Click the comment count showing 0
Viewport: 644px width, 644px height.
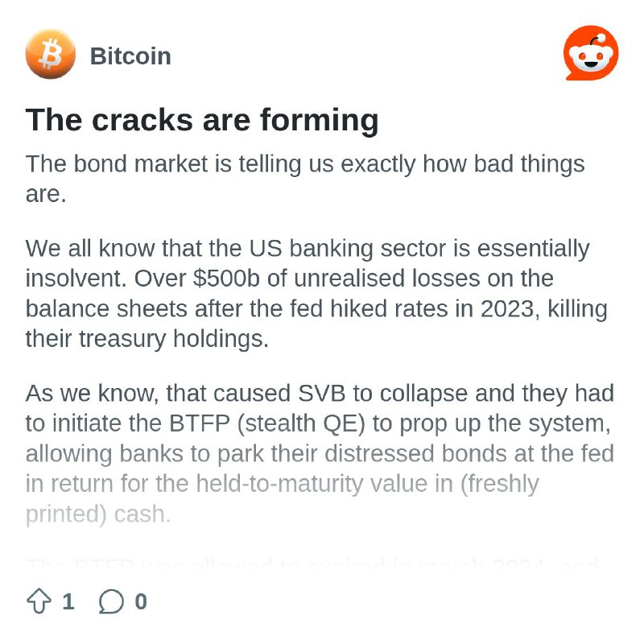pyautogui.click(x=141, y=601)
